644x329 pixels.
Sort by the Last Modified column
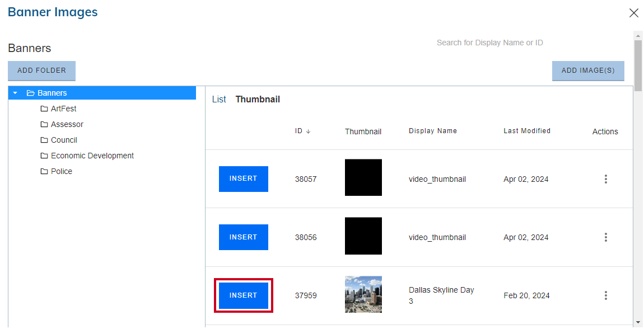(x=527, y=131)
